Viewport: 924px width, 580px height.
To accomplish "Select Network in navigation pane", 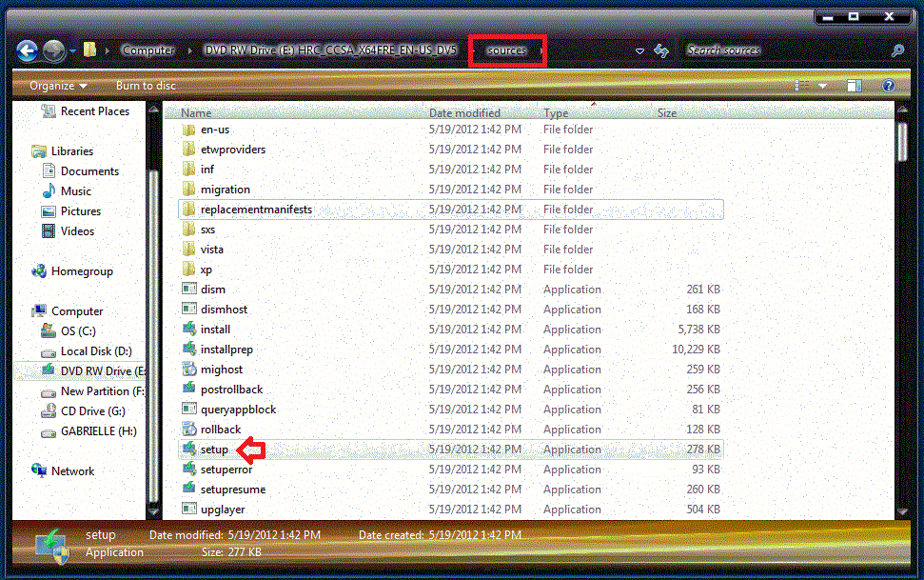I will (63, 470).
